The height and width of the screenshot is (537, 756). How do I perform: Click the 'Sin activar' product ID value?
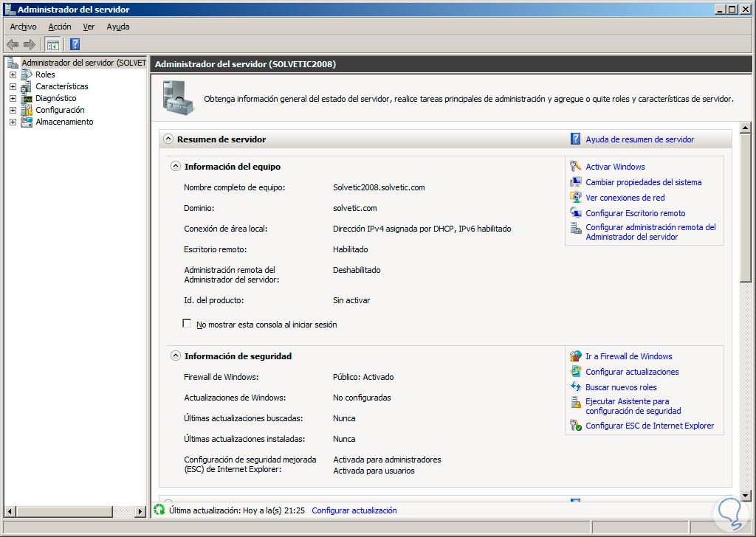tap(351, 300)
